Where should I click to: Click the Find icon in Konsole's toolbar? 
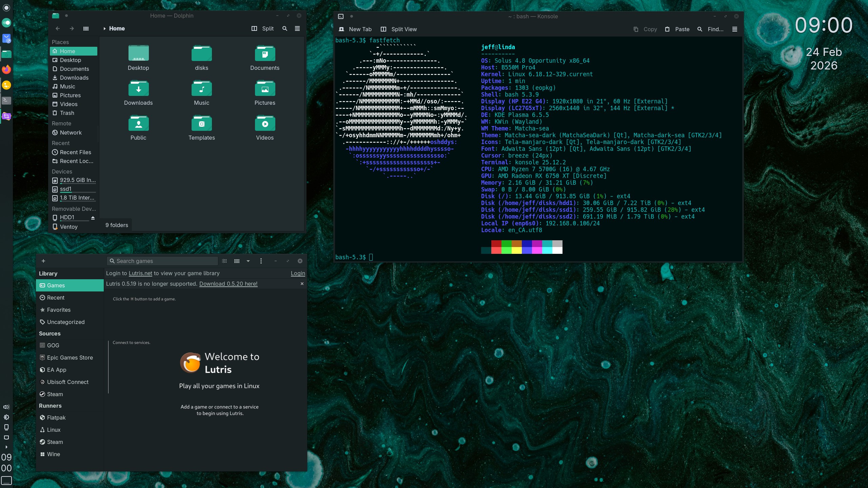699,29
